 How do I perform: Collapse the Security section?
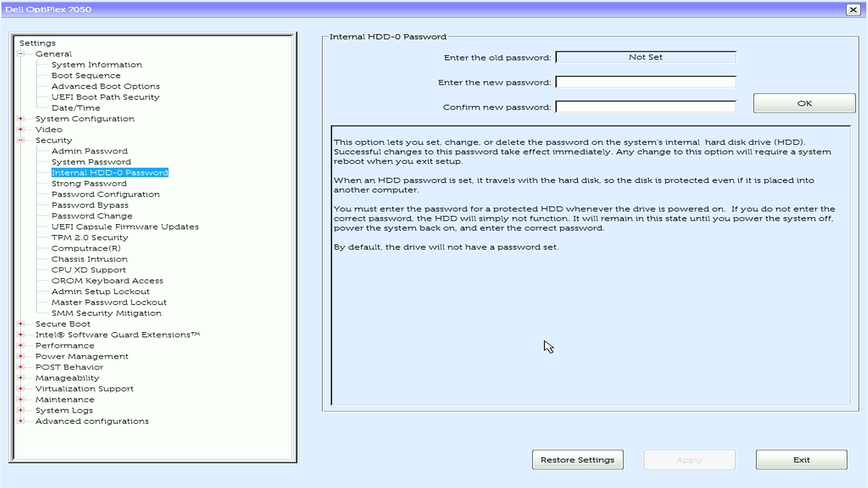coord(20,140)
